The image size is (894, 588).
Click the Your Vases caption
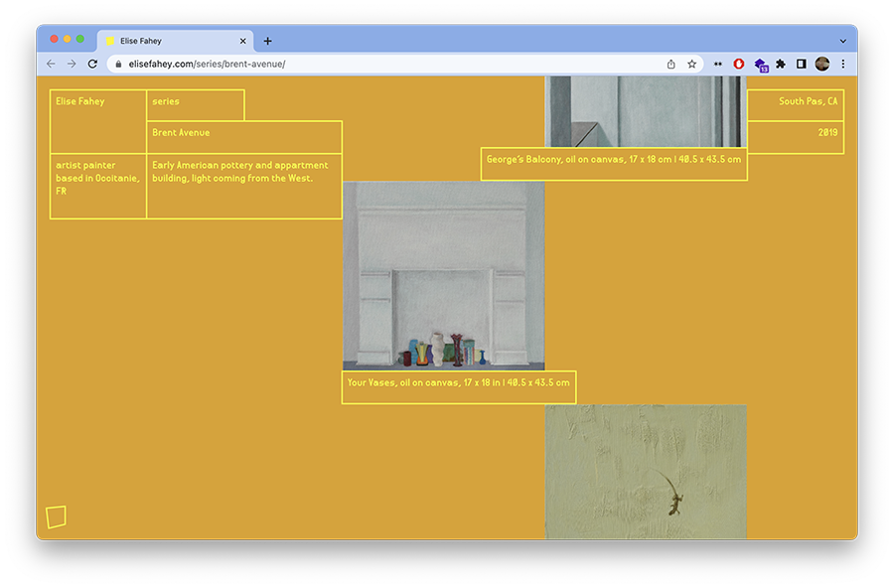coord(459,387)
